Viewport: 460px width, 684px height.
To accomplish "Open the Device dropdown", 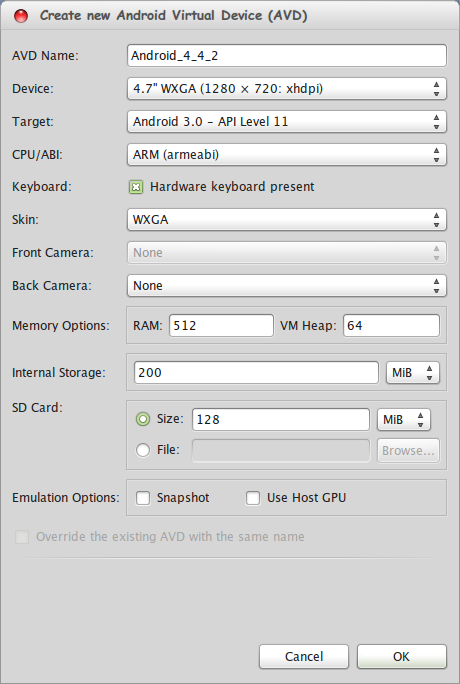I will pos(287,89).
